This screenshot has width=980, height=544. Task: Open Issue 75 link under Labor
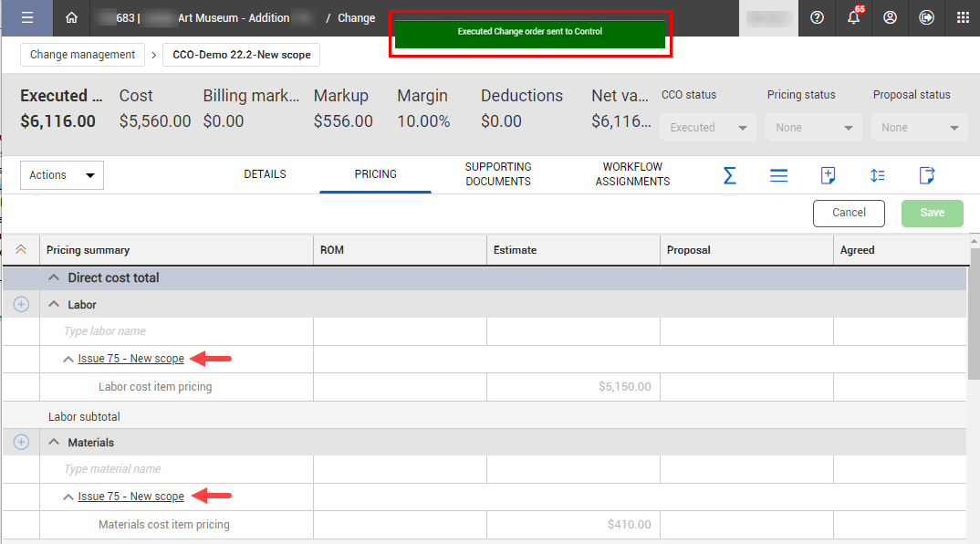tap(130, 359)
